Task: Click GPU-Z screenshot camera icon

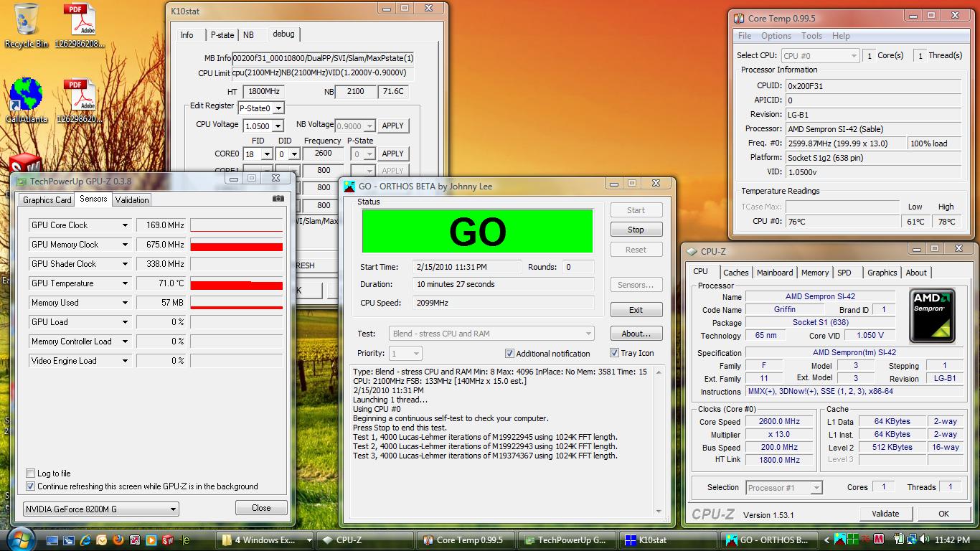Action: [x=278, y=199]
